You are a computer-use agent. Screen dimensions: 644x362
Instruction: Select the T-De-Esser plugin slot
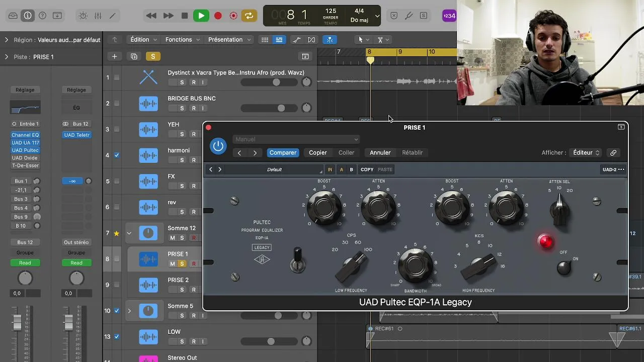[25, 165]
